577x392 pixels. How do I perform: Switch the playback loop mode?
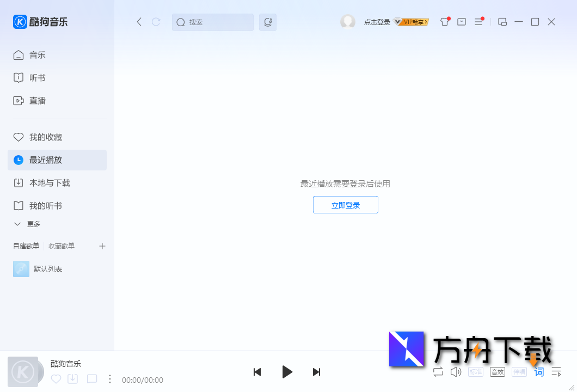[438, 372]
